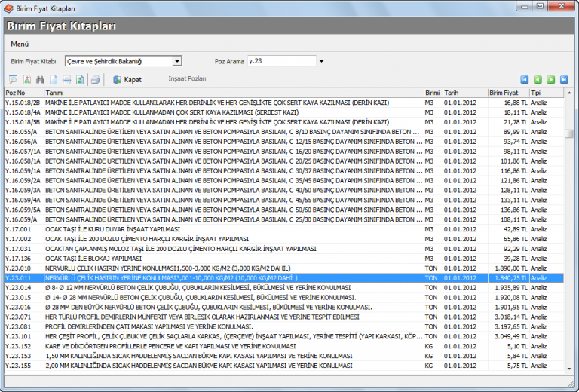Jump to first record with blue arrow
Image resolution: width=579 pixels, height=392 pixels.
pos(524,79)
